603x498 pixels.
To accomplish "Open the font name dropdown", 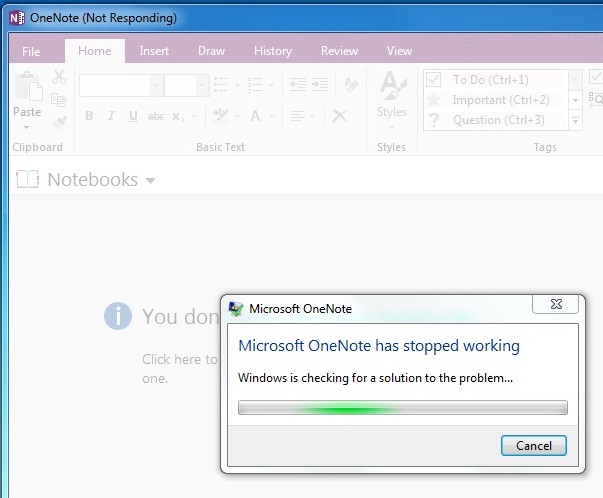I will tap(157, 85).
